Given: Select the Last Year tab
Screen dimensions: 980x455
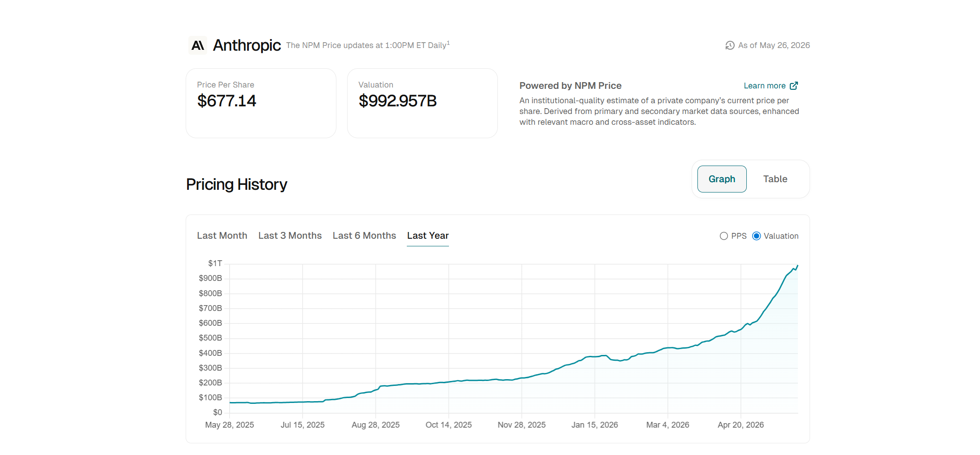Looking at the screenshot, I should tap(428, 236).
